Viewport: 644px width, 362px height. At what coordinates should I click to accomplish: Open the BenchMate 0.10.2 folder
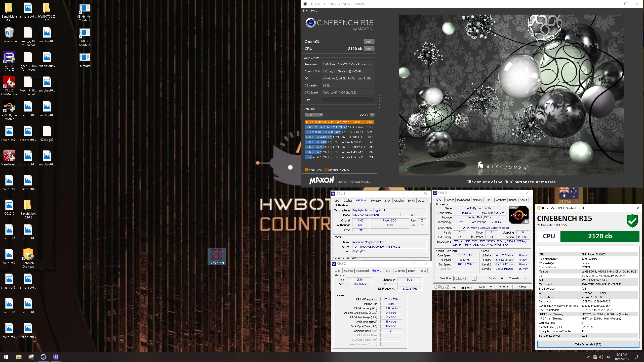(x=28, y=209)
